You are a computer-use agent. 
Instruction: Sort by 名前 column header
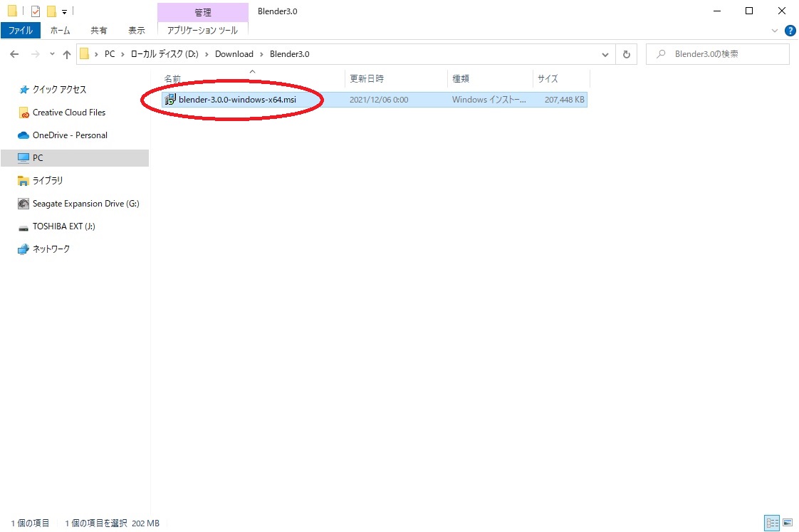point(172,79)
